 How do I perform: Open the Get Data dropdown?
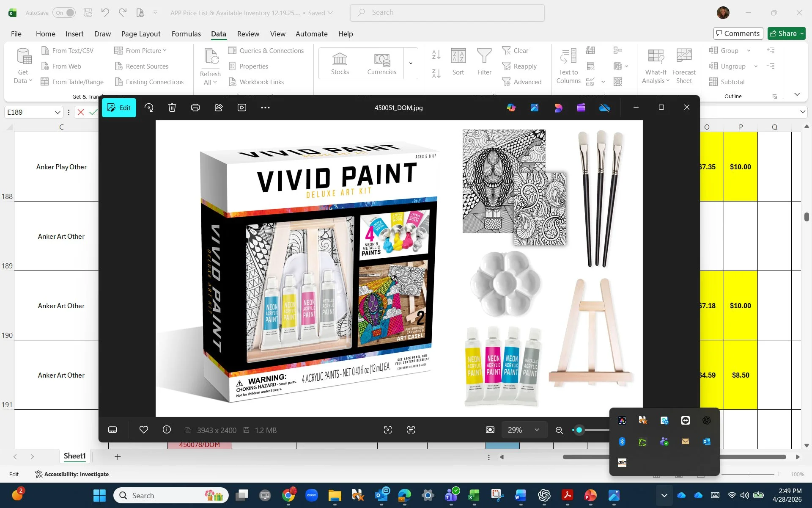[x=23, y=66]
